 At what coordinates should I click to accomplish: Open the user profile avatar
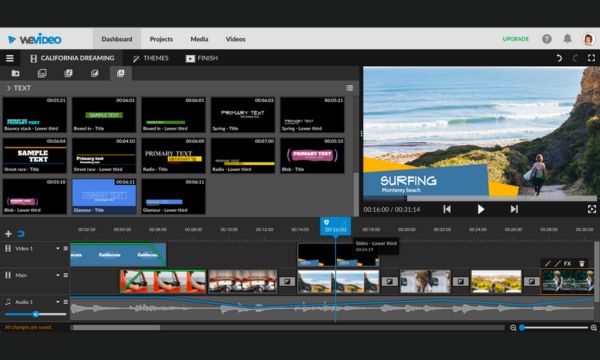coord(589,39)
